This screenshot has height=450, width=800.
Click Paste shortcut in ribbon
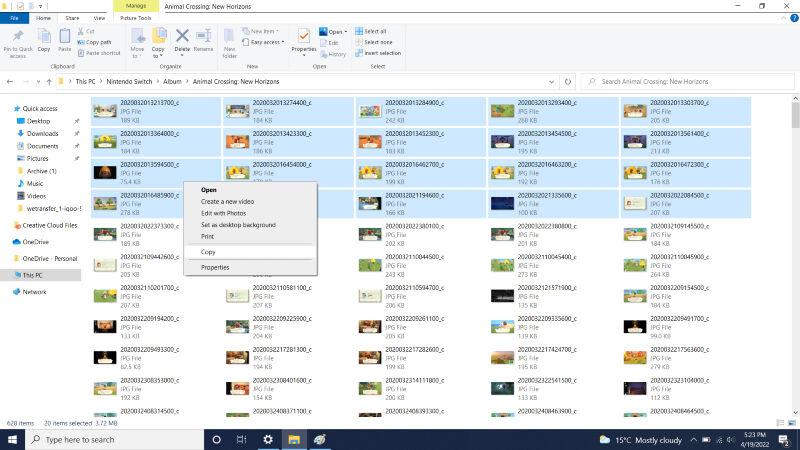99,53
